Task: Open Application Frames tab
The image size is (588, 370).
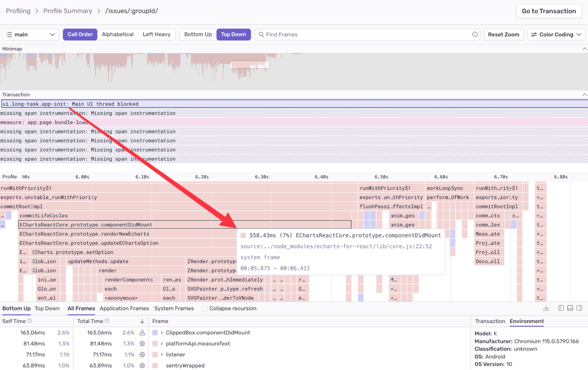Action: pyautogui.click(x=124, y=308)
